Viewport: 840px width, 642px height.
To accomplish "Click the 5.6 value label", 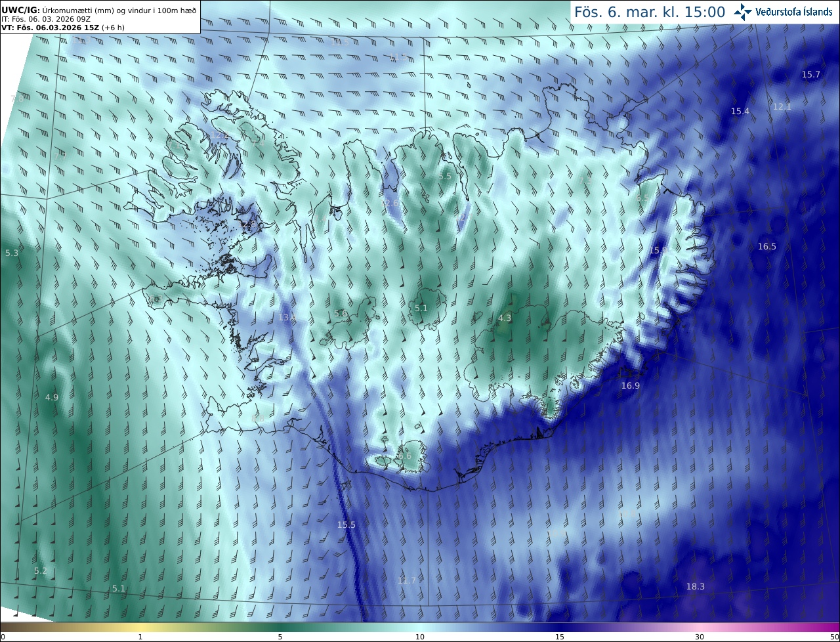I will pyautogui.click(x=341, y=314).
